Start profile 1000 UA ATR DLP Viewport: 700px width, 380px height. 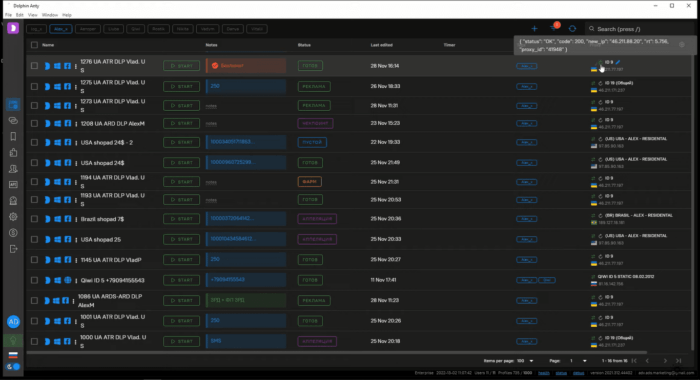(181, 341)
